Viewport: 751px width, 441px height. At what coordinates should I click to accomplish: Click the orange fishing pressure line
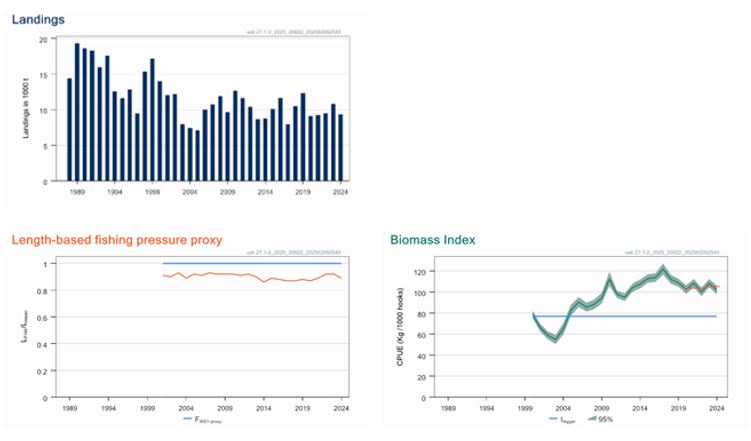pyautogui.click(x=252, y=276)
